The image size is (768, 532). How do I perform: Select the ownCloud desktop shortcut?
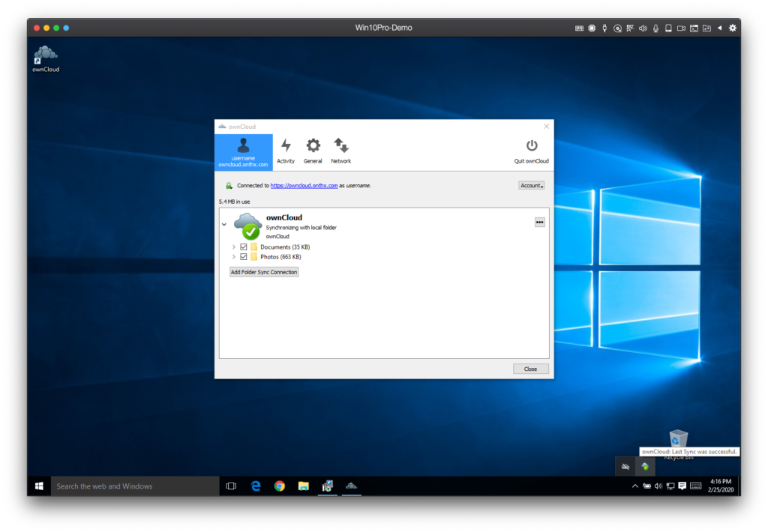click(46, 59)
